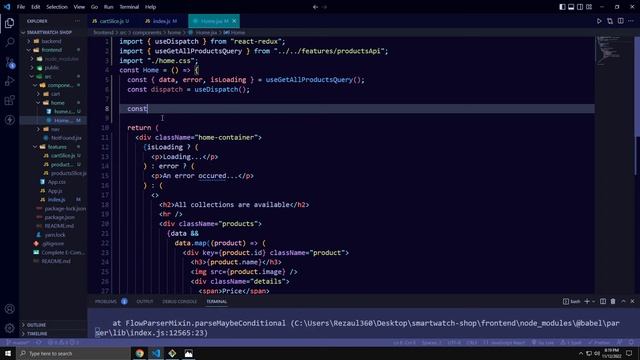640x360 pixels.
Task: Open Source Control view with badge
Action: 9,62
